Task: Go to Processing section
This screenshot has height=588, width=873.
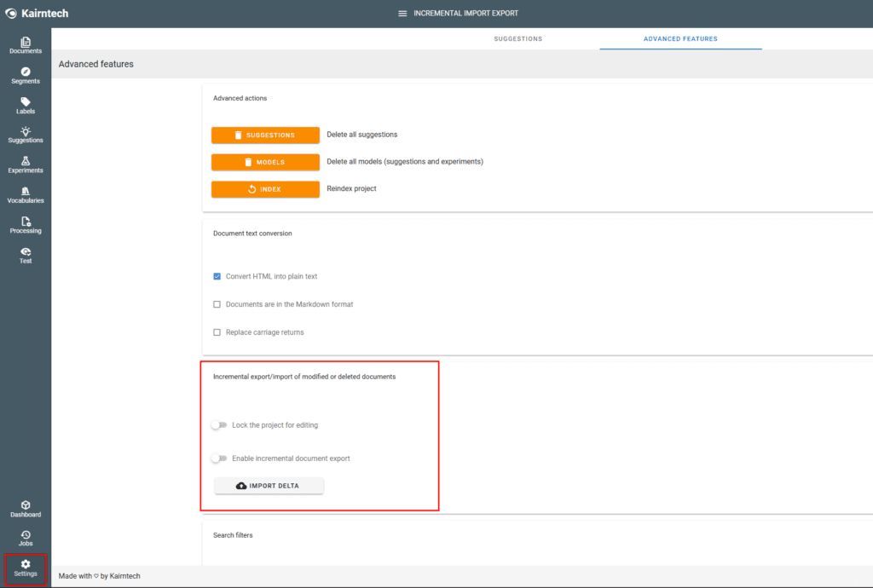Action: point(26,225)
